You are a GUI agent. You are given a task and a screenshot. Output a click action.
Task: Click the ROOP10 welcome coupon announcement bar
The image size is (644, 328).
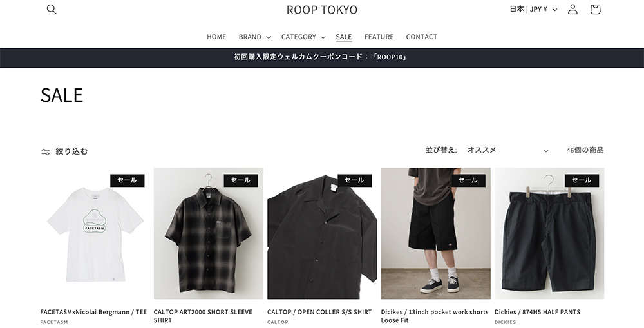click(322, 57)
